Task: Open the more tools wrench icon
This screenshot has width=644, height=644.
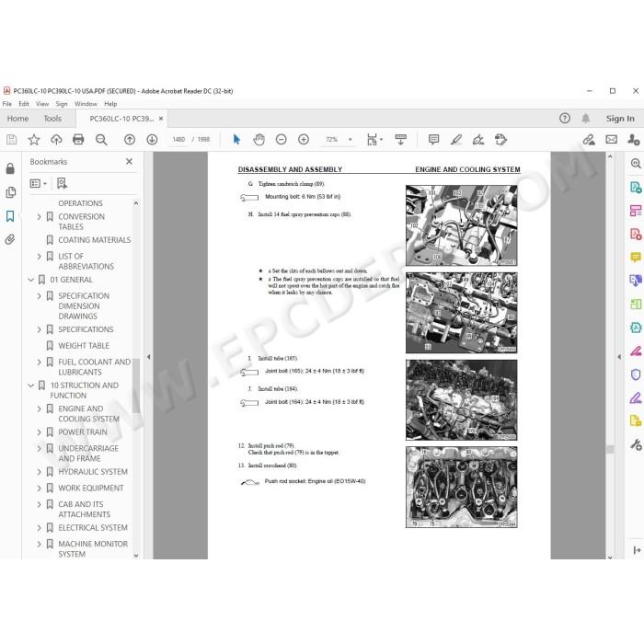Action: point(636,444)
